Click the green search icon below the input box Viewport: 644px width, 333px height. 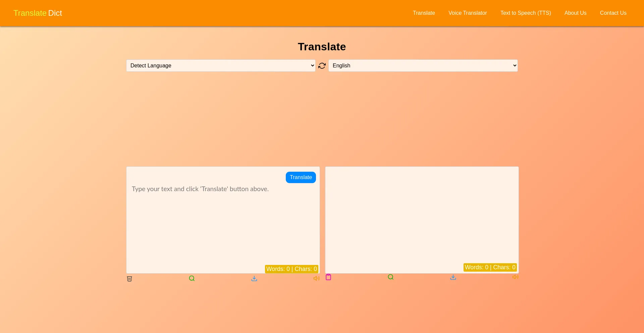(192, 278)
